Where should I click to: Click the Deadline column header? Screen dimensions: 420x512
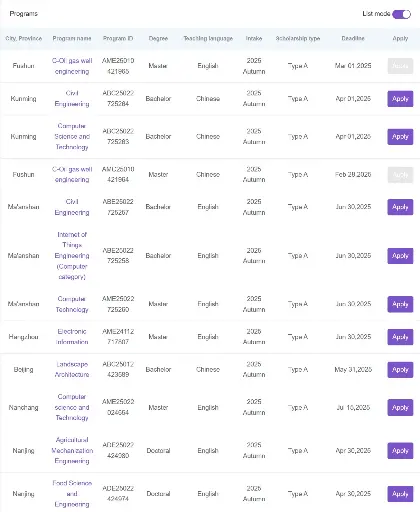click(x=353, y=39)
